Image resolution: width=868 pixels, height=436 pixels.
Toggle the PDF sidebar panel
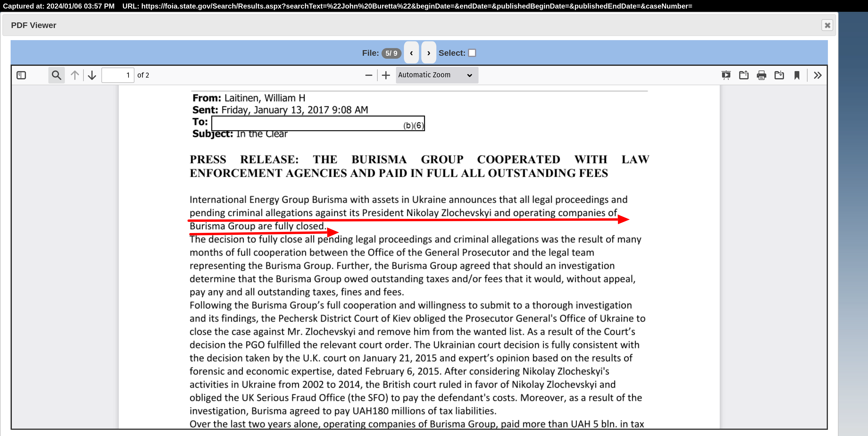pyautogui.click(x=21, y=75)
